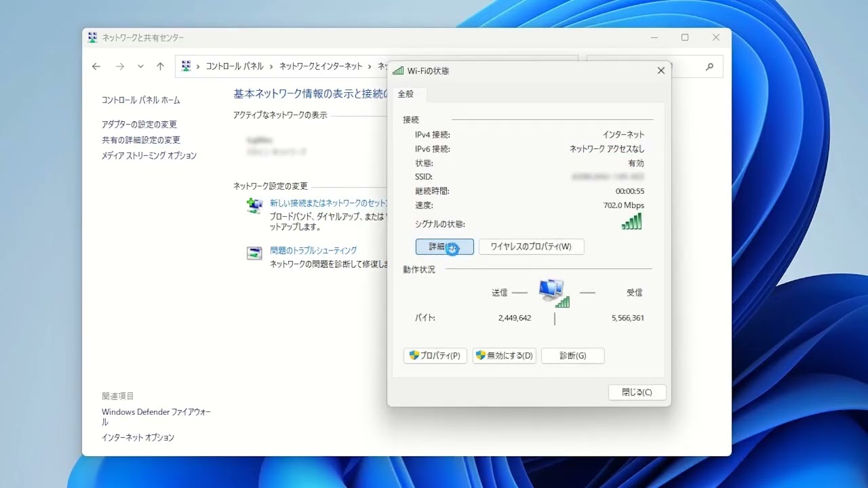The image size is (868, 488).
Task: Close the Wi-Fiの状態 dialog
Action: [661, 70]
